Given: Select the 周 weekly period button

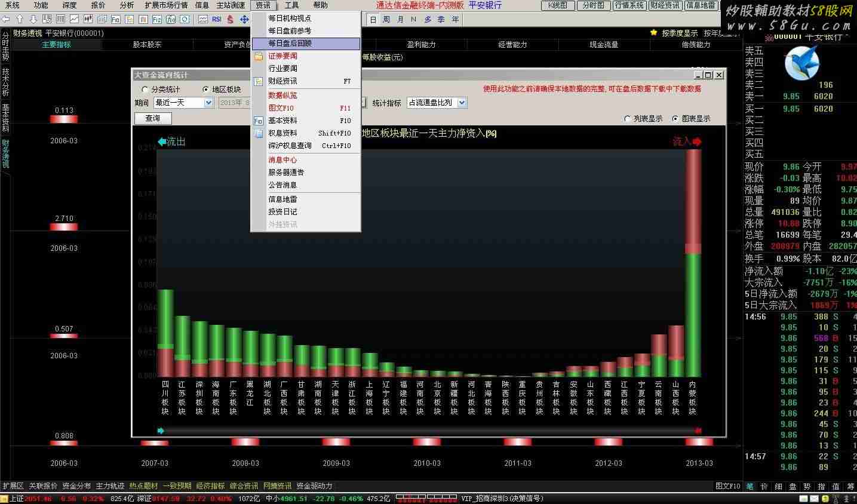Looking at the screenshot, I should pos(386,20).
